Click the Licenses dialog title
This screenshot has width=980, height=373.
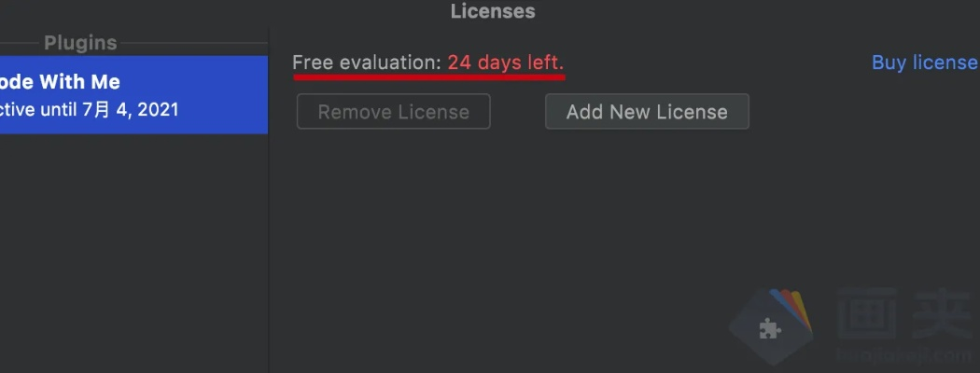(493, 11)
